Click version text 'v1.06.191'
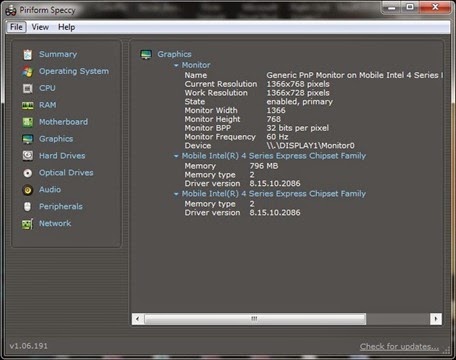Screen dimensions: 456x360 tap(28, 346)
